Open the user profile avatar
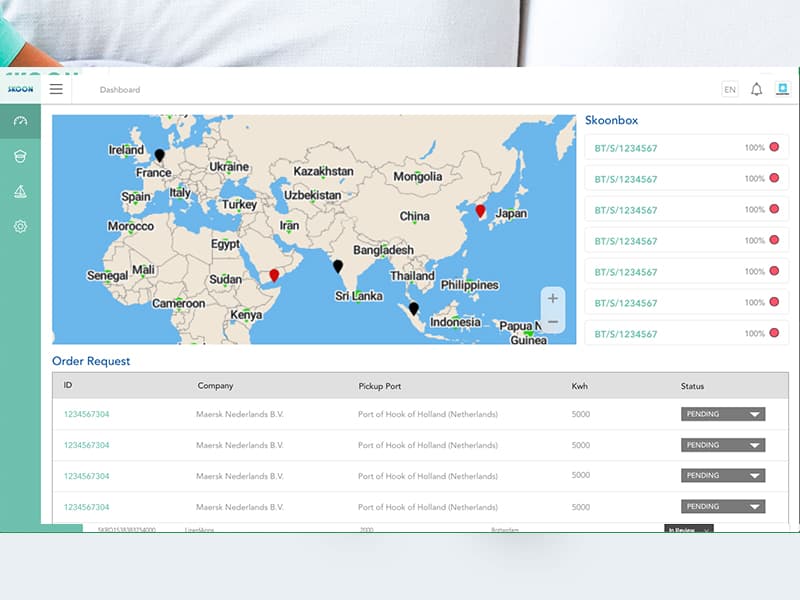This screenshot has width=800, height=600. 783,89
